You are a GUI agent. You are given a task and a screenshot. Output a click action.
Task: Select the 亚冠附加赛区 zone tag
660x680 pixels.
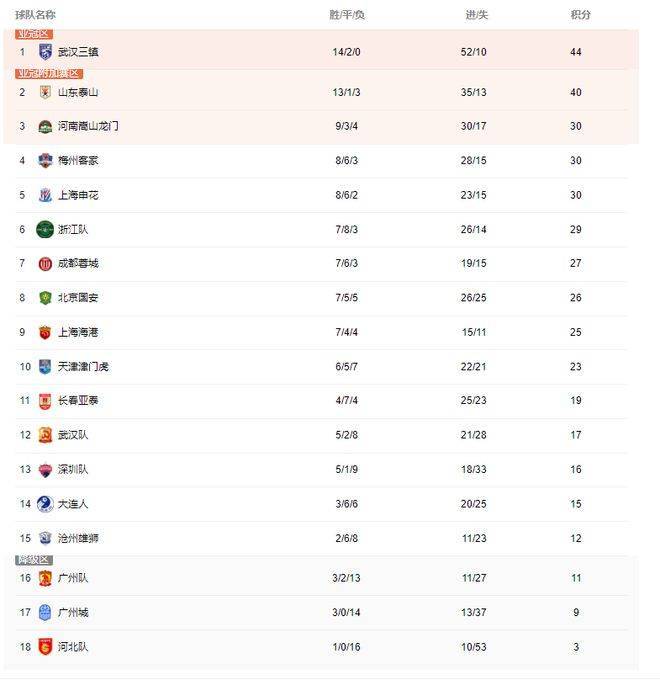[49, 74]
